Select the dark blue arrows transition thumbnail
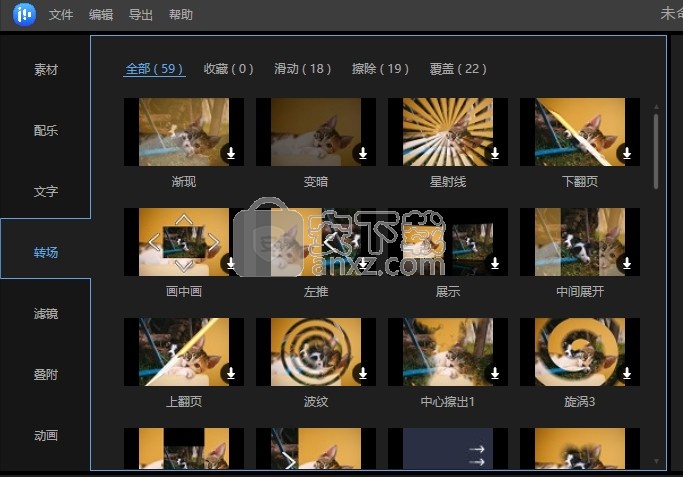The height and width of the screenshot is (477, 683). click(448, 449)
